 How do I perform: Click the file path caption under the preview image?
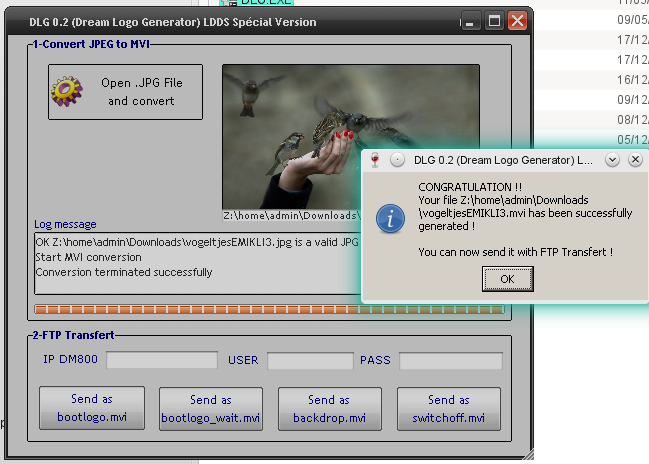point(291,216)
